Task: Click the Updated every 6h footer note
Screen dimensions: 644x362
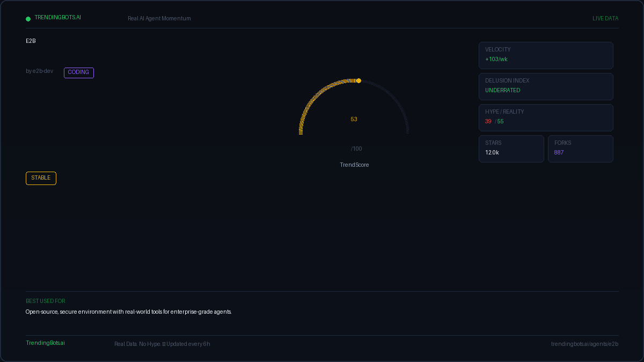Action: 188,344
